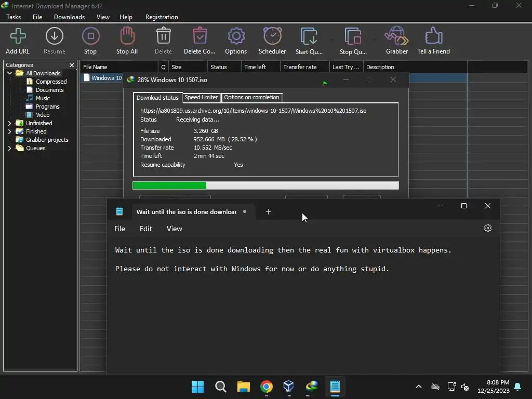Click the Q column header
The width and height of the screenshot is (532, 399).
163,67
